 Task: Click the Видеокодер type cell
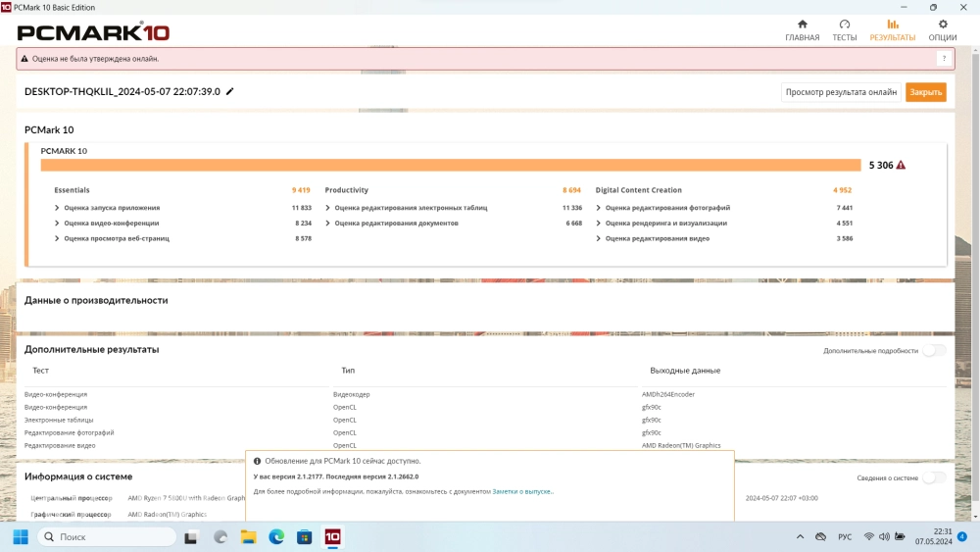(x=351, y=394)
